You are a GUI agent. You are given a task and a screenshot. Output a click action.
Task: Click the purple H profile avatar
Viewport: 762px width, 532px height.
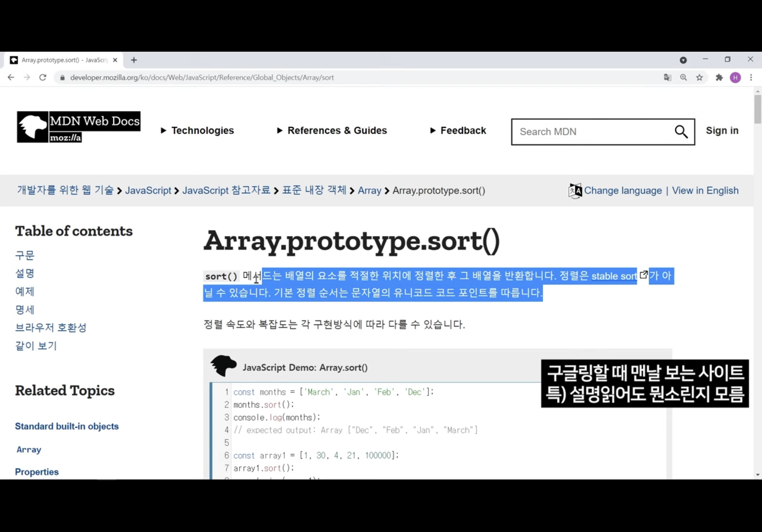(x=735, y=78)
